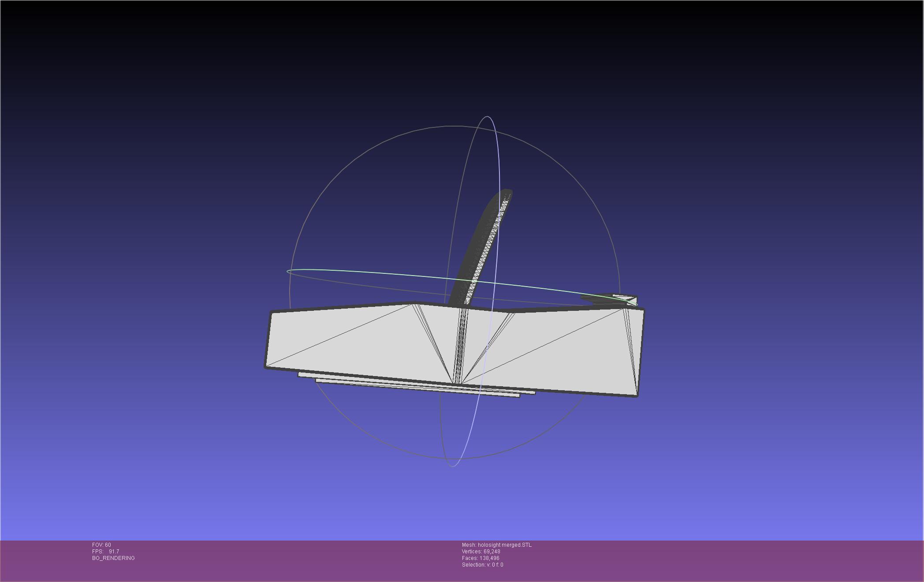Screen dimensions: 924x582
Task: Click the dark top edge of the base
Action: (344, 308)
